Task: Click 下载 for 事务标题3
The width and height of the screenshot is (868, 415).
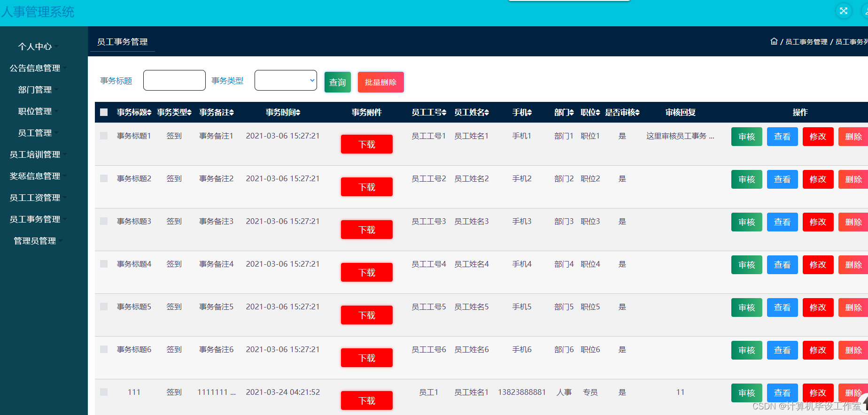Action: pyautogui.click(x=367, y=230)
